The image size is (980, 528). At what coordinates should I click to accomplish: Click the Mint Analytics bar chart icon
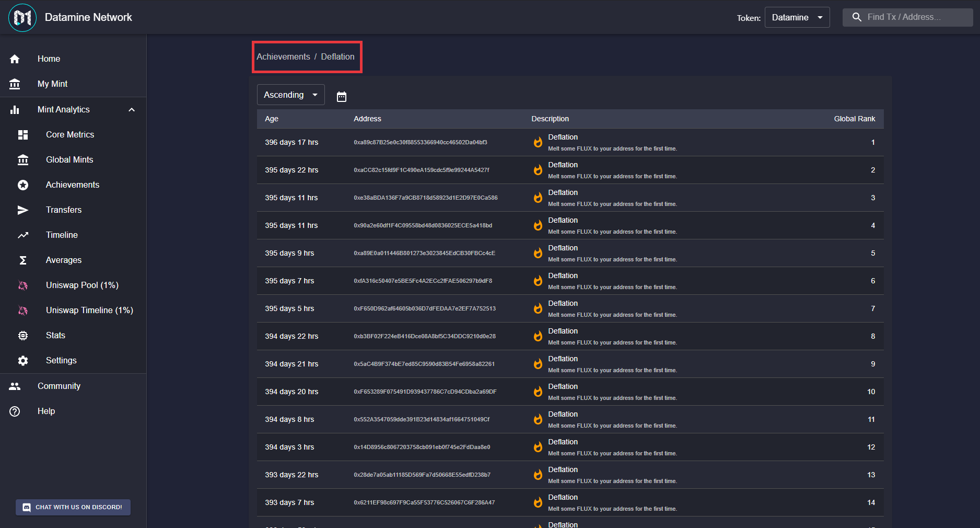15,109
